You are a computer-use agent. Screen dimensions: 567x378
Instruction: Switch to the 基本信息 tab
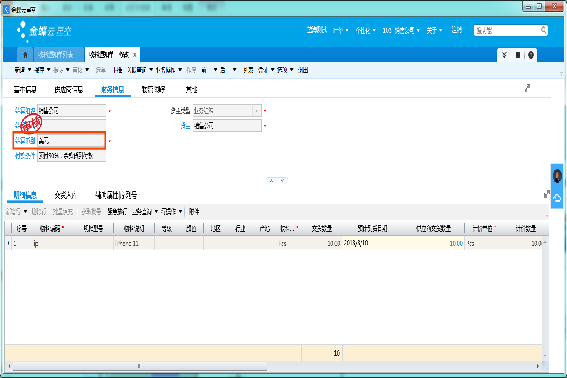tap(25, 89)
